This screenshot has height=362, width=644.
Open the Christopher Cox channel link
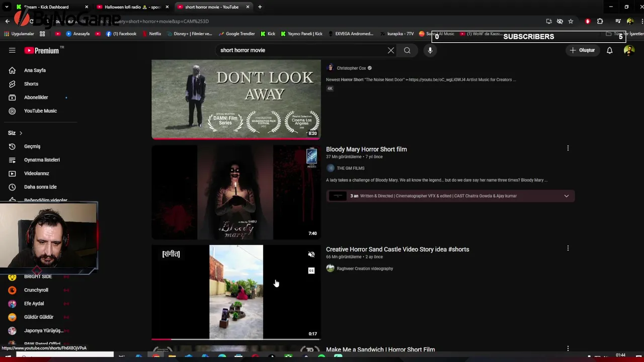(x=351, y=68)
